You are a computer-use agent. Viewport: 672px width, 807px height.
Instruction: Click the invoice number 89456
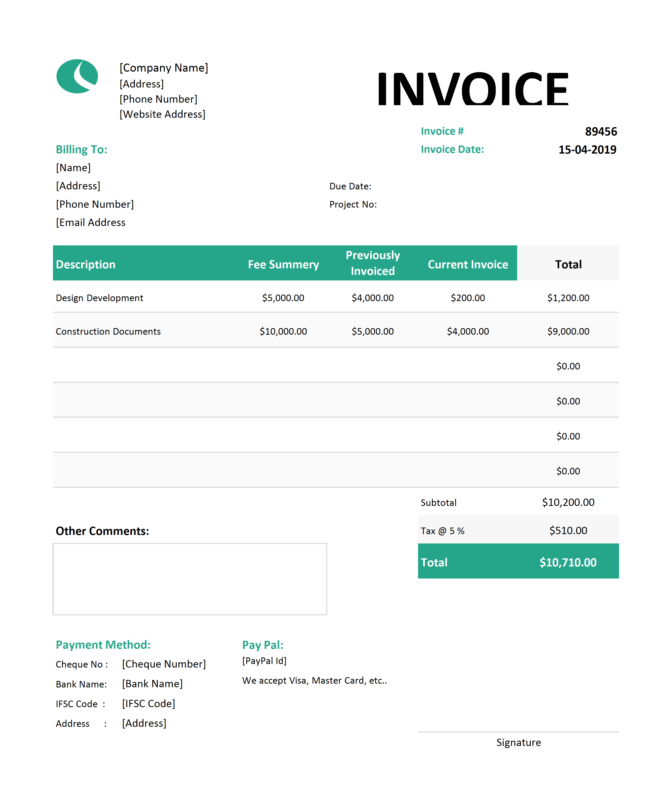[x=601, y=131]
